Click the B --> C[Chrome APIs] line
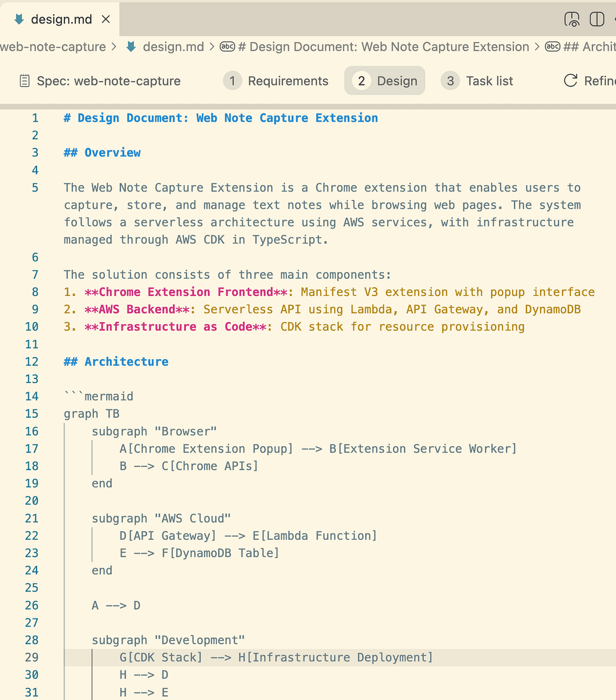 (189, 466)
